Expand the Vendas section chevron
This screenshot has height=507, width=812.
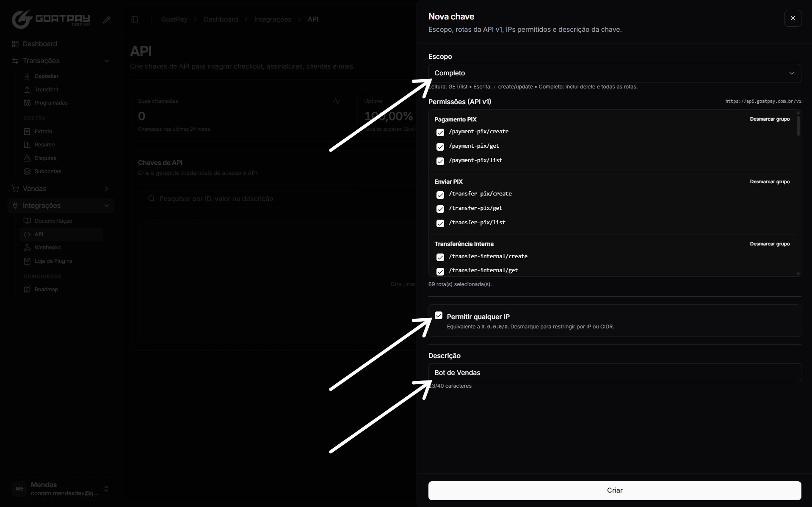click(107, 189)
